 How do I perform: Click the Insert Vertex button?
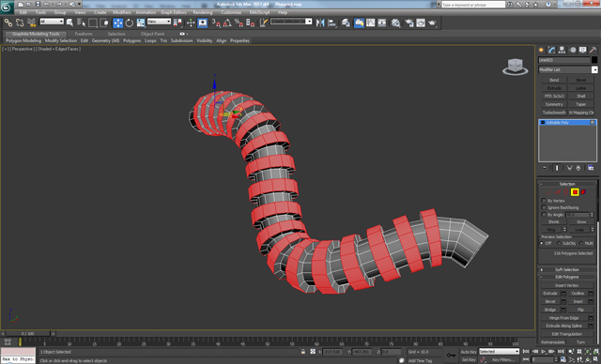pos(566,285)
